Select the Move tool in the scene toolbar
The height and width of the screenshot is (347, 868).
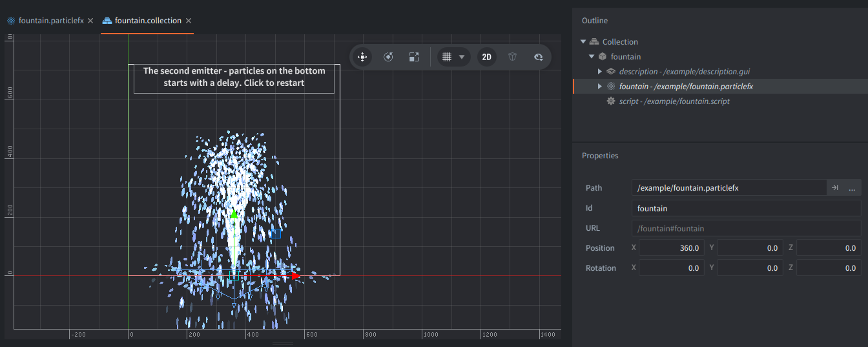pyautogui.click(x=362, y=57)
